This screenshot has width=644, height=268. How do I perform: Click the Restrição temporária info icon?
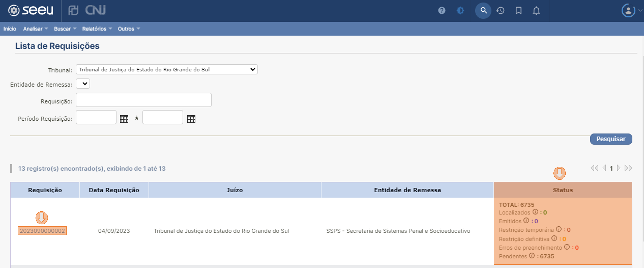pos(559,229)
